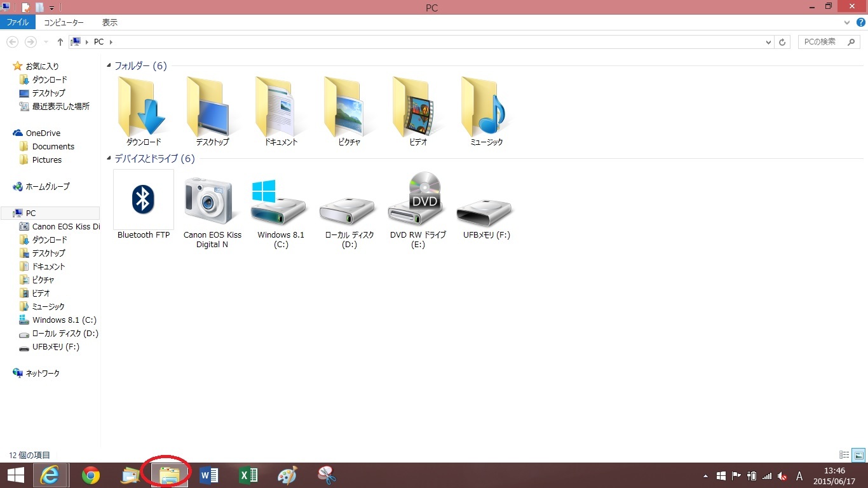Show hidden tray icons arrow
This screenshot has height=488, width=868.
tap(705, 476)
